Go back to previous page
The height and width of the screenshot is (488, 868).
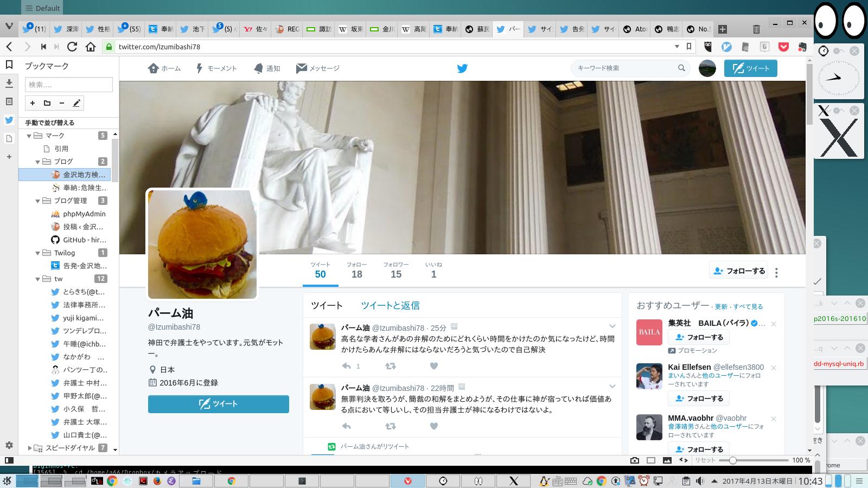(9, 47)
